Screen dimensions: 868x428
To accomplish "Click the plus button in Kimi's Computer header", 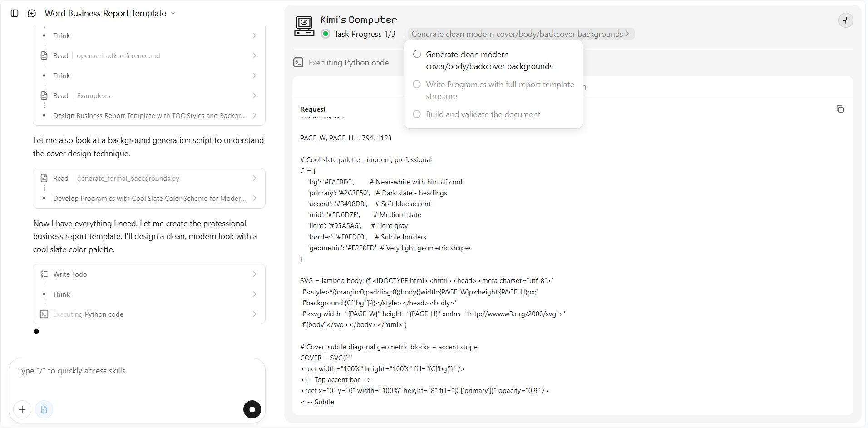I will pyautogui.click(x=846, y=20).
